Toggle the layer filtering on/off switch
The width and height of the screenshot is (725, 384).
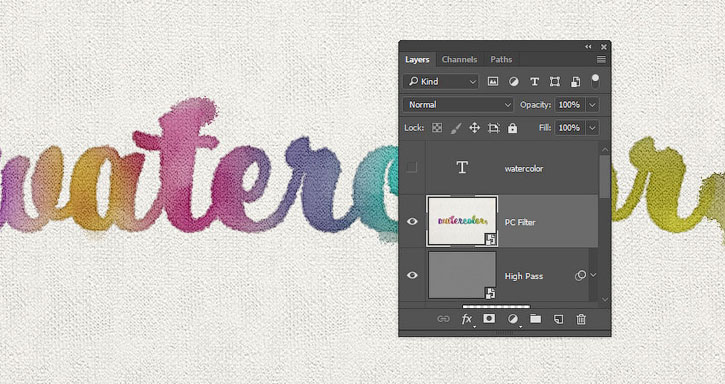[595, 81]
